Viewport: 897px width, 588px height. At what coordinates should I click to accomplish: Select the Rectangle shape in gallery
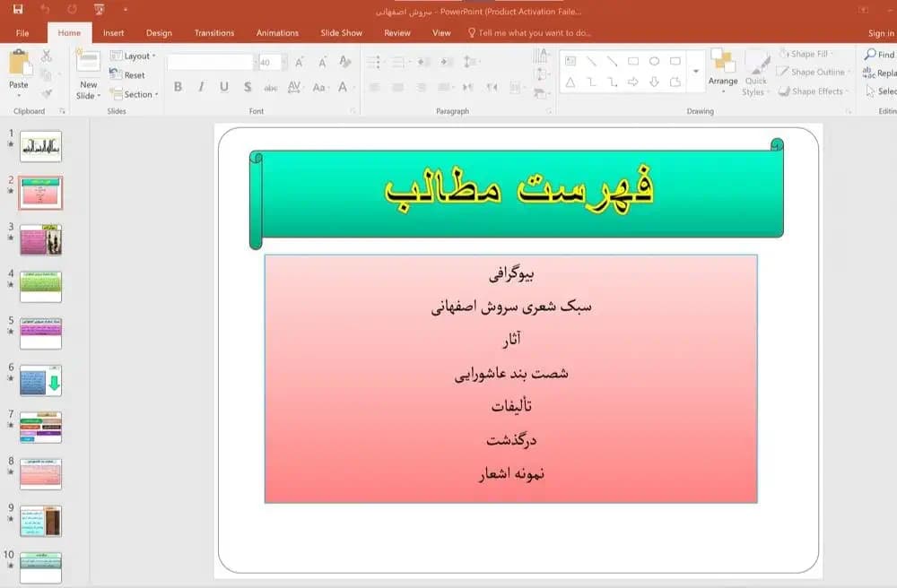point(633,61)
